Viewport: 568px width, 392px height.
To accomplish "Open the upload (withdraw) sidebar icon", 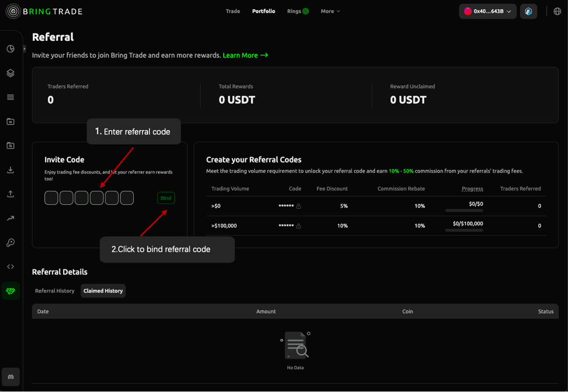I will (11, 194).
